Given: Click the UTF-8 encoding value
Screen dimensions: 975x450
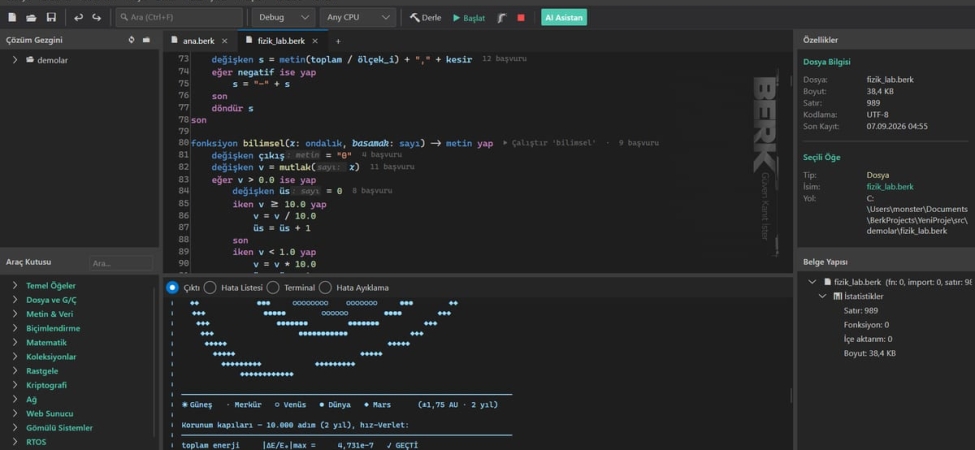Looking at the screenshot, I should pyautogui.click(x=877, y=114).
